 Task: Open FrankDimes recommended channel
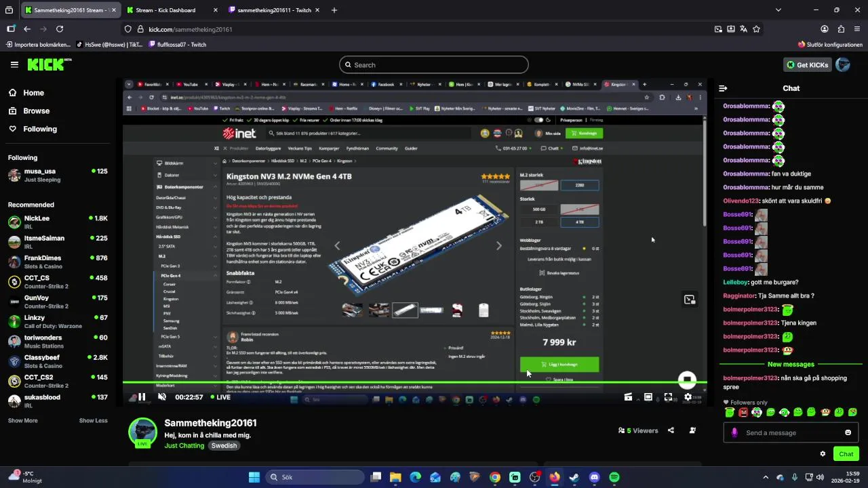click(58, 262)
